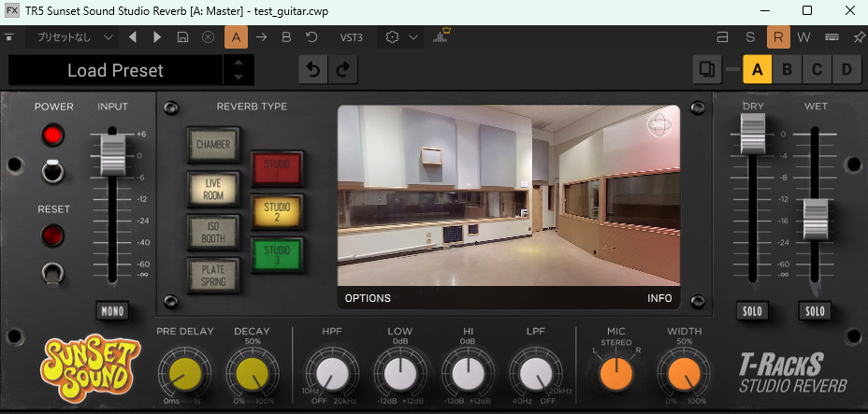Click the PRE DELAY knob

[x=185, y=374]
